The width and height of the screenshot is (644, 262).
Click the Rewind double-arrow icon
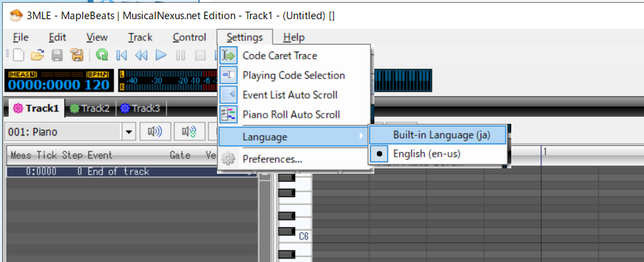click(141, 55)
